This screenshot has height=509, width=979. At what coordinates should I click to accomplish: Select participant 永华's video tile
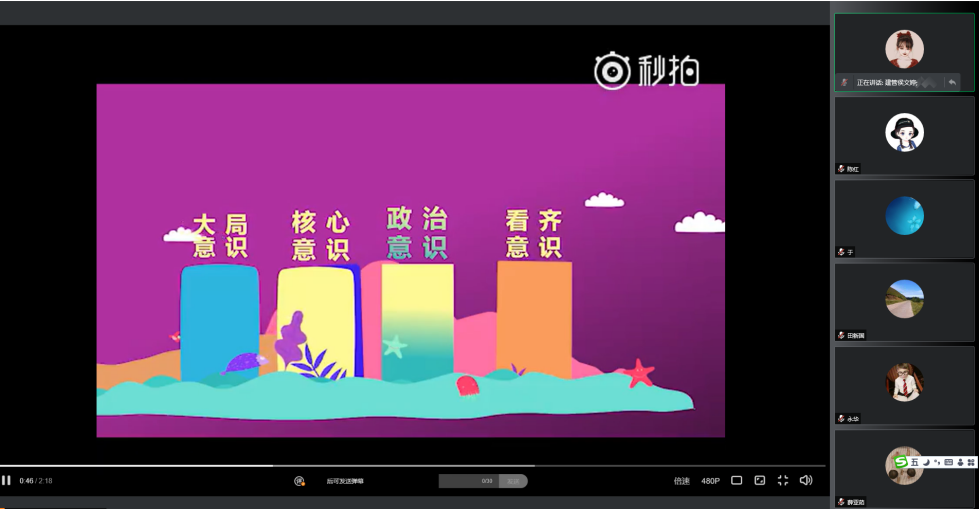[904, 384]
